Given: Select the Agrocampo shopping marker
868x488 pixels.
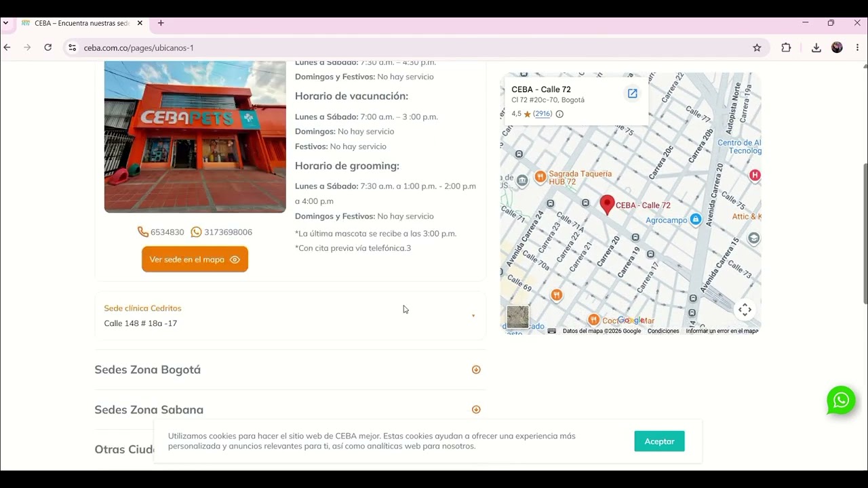Looking at the screenshot, I should (695, 220).
